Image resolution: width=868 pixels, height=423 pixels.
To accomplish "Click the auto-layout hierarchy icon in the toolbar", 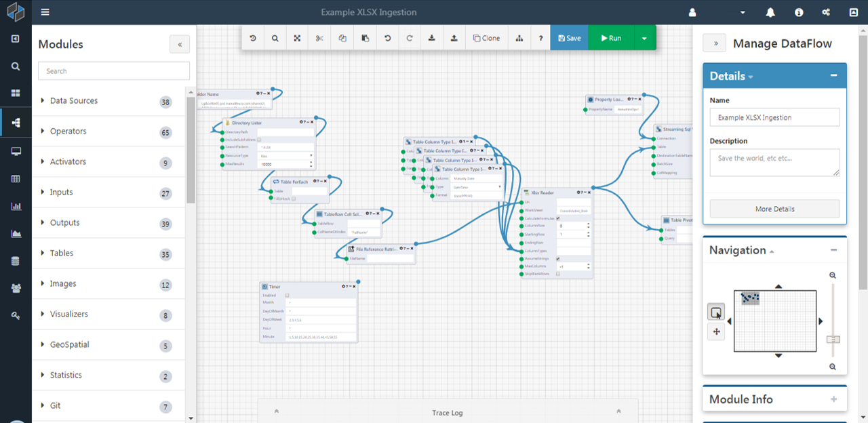I will click(519, 38).
